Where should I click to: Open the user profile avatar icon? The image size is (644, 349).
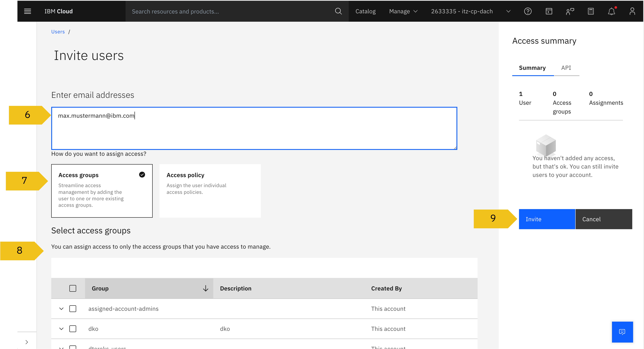click(x=632, y=11)
